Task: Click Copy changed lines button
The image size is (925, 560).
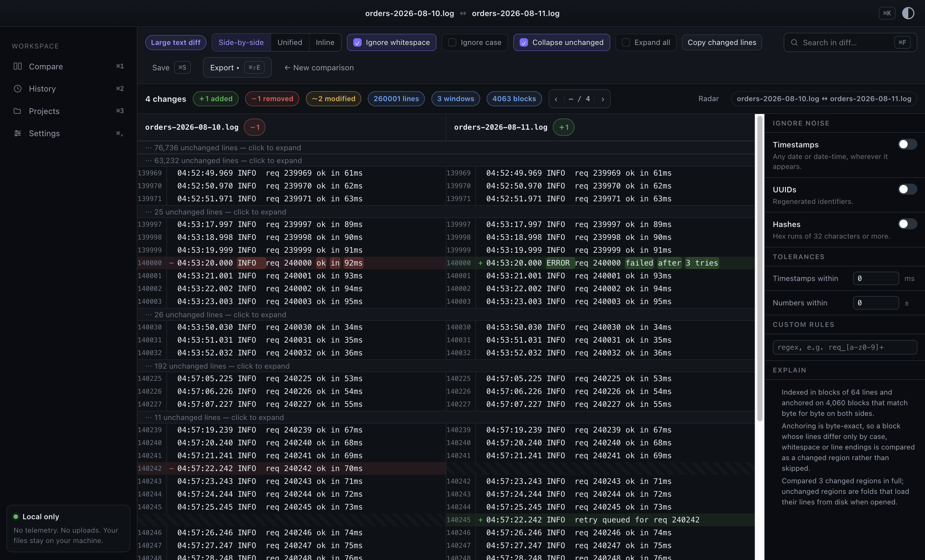Action: (721, 42)
